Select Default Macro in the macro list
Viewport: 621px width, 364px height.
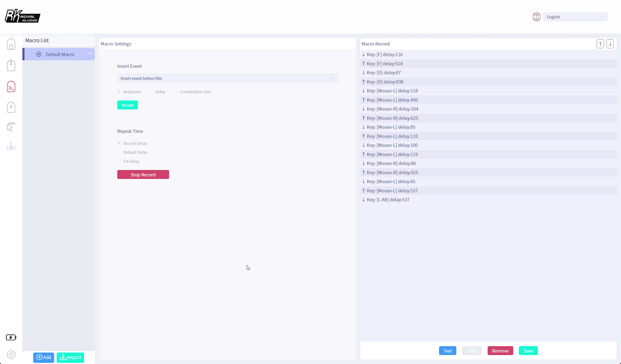[59, 54]
